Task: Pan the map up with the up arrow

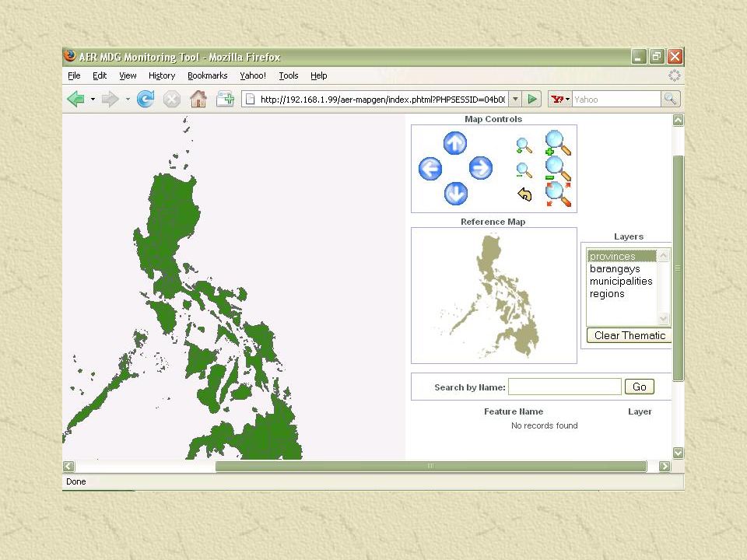Action: (x=455, y=143)
